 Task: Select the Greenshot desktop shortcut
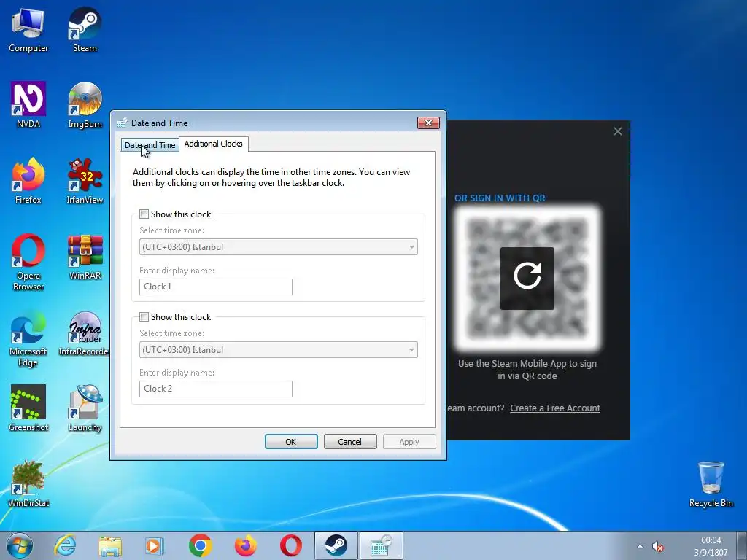click(28, 408)
